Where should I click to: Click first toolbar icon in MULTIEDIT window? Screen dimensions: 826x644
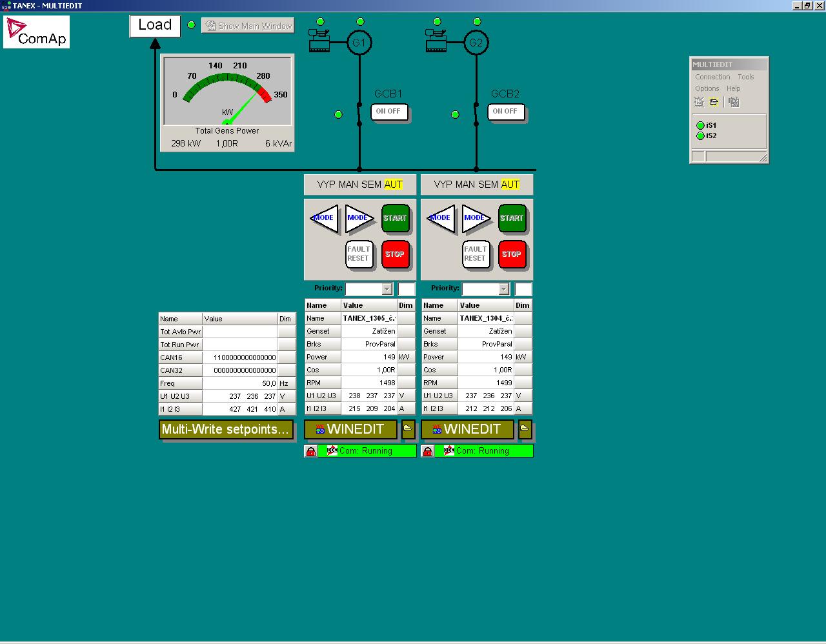(699, 102)
